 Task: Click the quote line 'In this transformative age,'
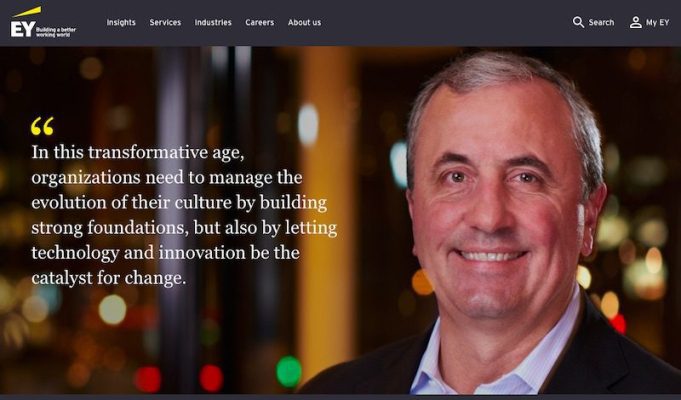click(138, 153)
